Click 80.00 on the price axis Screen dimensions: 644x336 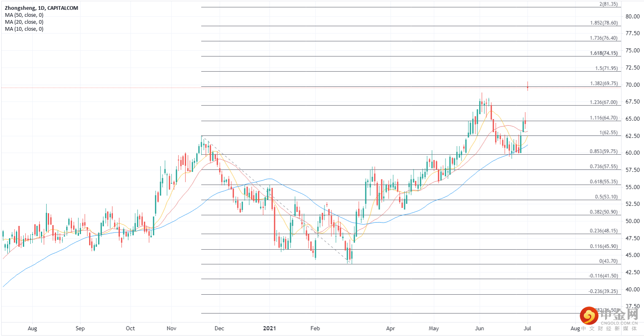(x=633, y=16)
